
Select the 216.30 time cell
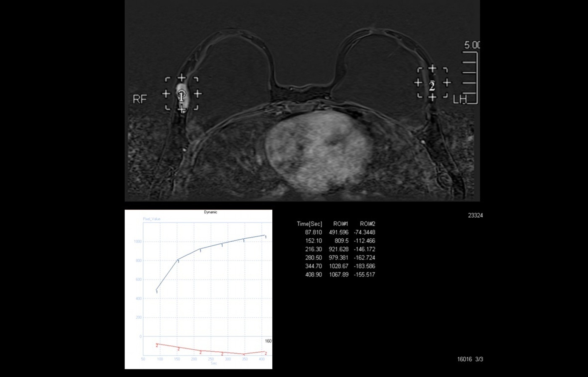pyautogui.click(x=314, y=249)
